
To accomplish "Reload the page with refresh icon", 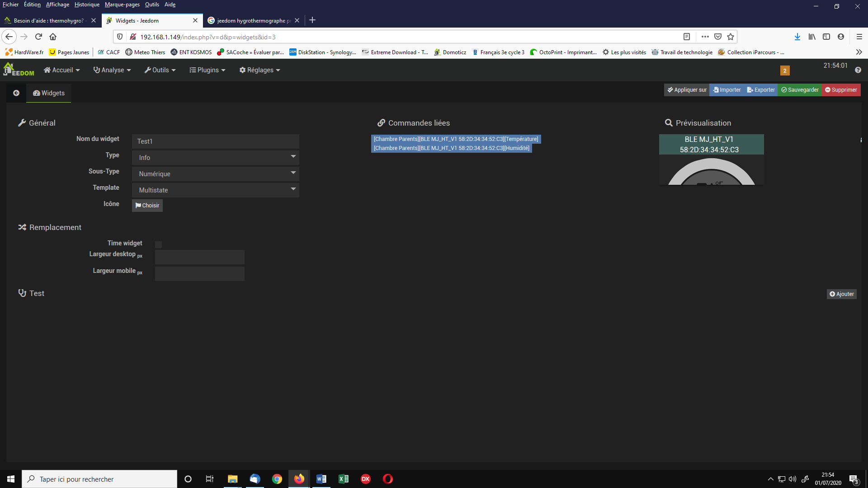I will pyautogui.click(x=38, y=37).
